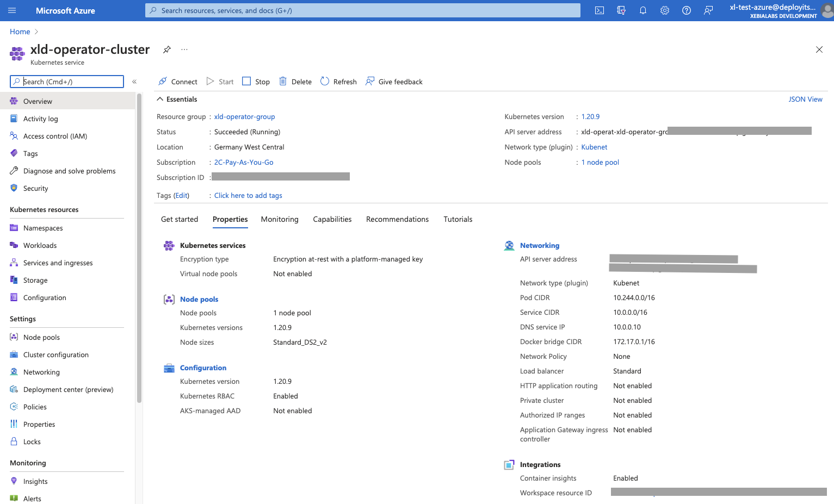Open portal settings gear
The width and height of the screenshot is (834, 504).
(665, 10)
